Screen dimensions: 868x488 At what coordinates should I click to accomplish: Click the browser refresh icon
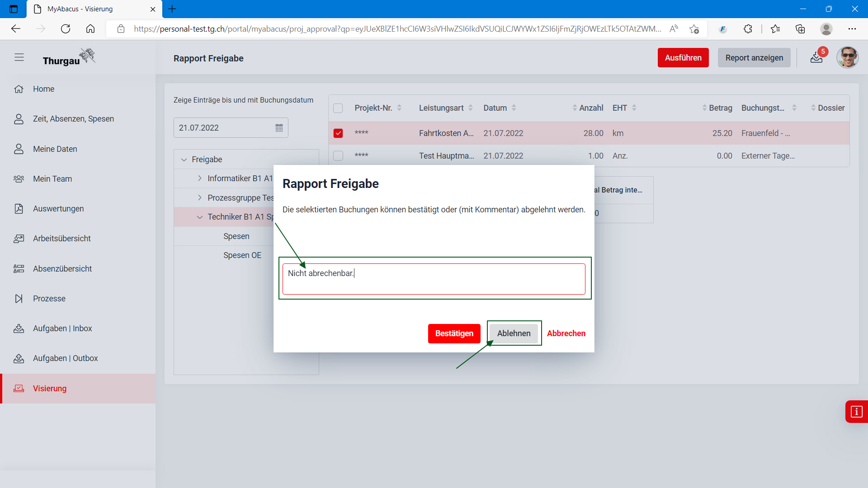(x=66, y=29)
